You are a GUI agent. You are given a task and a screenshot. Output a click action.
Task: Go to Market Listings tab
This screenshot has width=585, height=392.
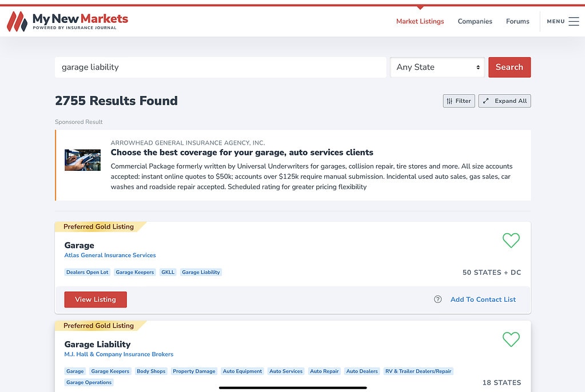tap(420, 21)
